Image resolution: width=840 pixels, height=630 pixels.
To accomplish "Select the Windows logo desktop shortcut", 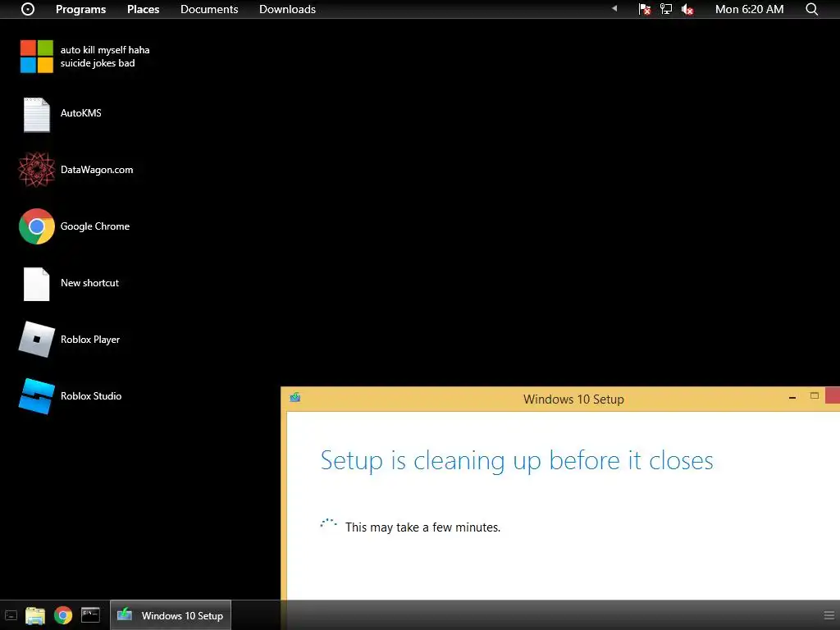I will pyautogui.click(x=36, y=57).
